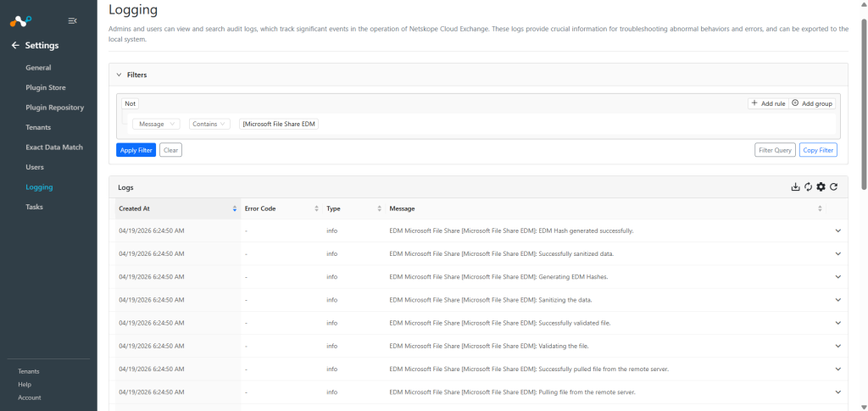Screen dimensions: 868x411
Task: Toggle auto-refresh sync icon
Action: click(x=808, y=187)
